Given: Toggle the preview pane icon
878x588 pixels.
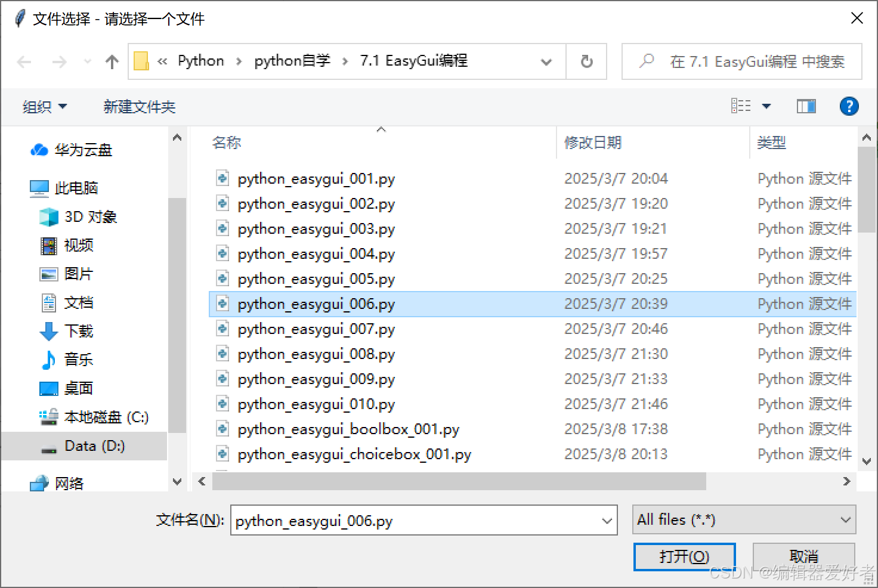Looking at the screenshot, I should point(806,106).
